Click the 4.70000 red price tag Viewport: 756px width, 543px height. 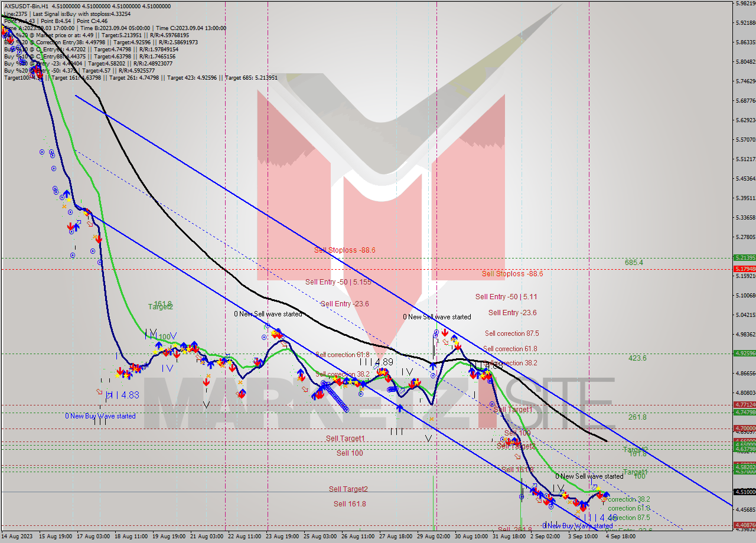(744, 428)
